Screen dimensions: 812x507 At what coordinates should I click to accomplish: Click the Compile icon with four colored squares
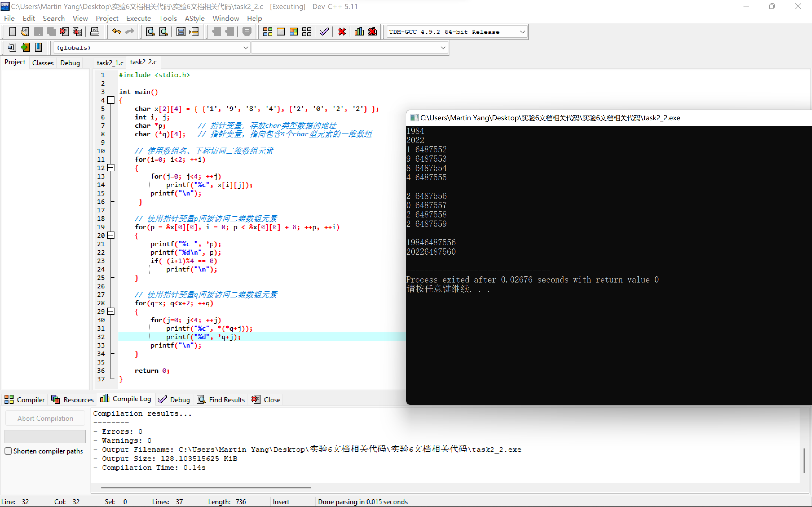tap(267, 32)
